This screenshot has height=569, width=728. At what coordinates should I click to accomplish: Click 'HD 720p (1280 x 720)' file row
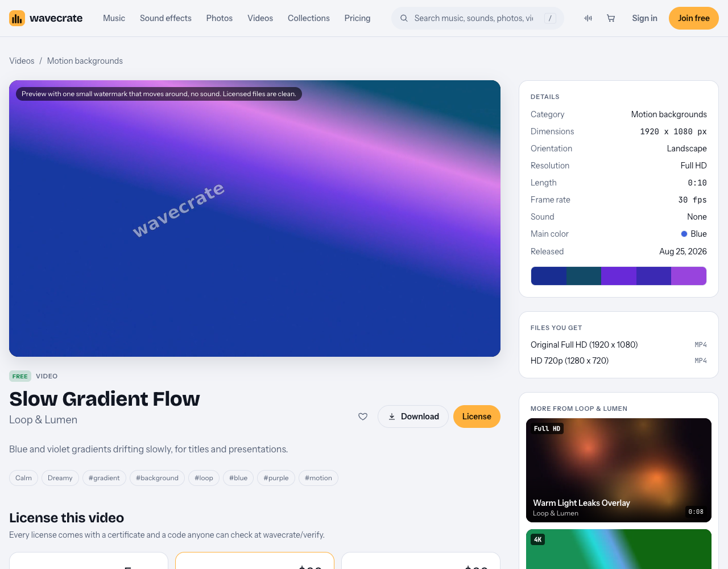pyautogui.click(x=619, y=361)
